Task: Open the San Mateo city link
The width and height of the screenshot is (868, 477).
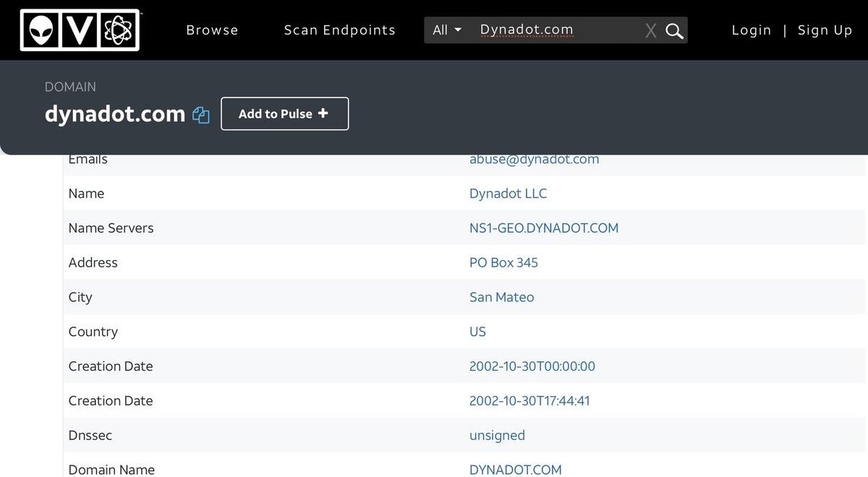Action: 501,297
